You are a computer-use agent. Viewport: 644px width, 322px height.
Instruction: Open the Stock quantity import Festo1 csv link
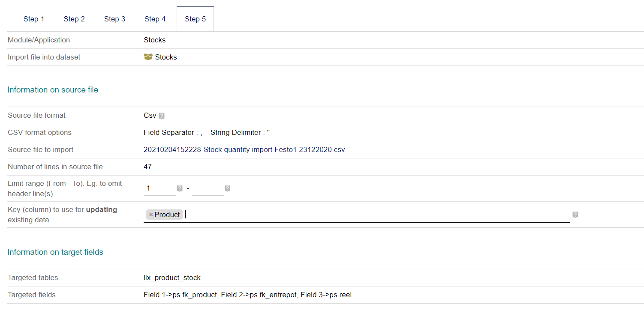pos(244,149)
